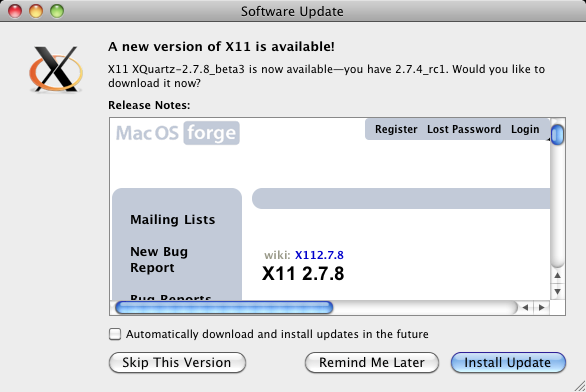Screen dimensions: 586x392
Task: Click the X11 XQuartz application logo
Action: 56,69
